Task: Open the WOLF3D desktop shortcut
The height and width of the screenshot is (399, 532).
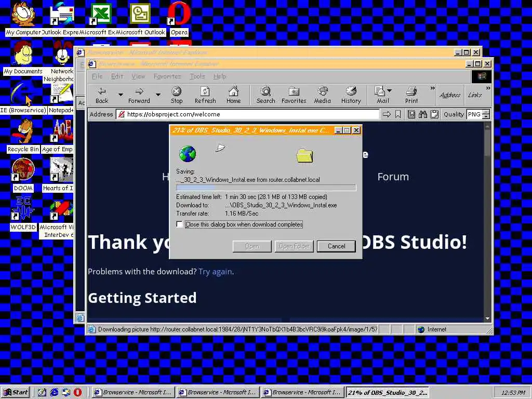Action: click(x=23, y=214)
